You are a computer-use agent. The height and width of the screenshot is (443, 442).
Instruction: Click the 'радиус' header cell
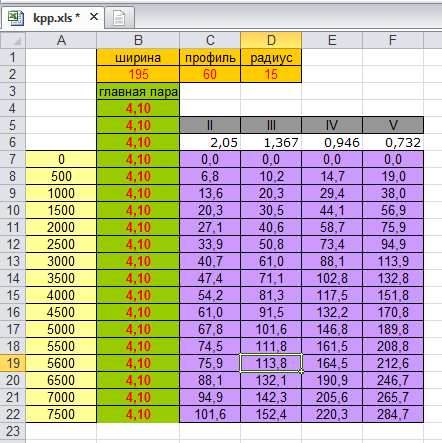click(x=271, y=57)
